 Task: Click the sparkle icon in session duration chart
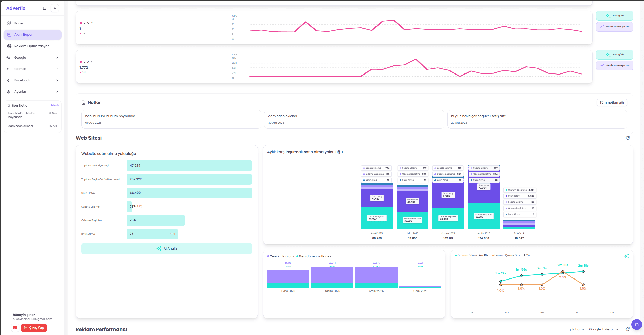tap(626, 256)
